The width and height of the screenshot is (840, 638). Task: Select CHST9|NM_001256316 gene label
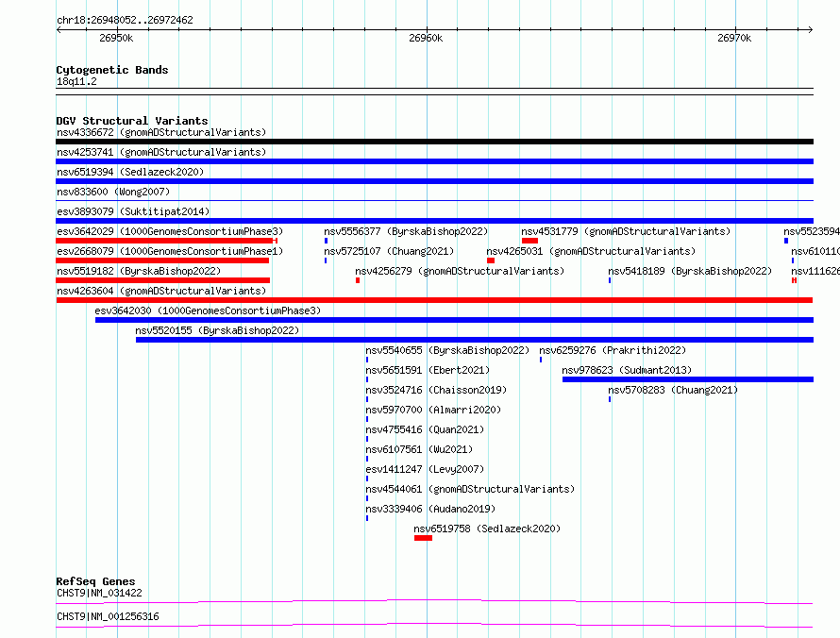108,616
